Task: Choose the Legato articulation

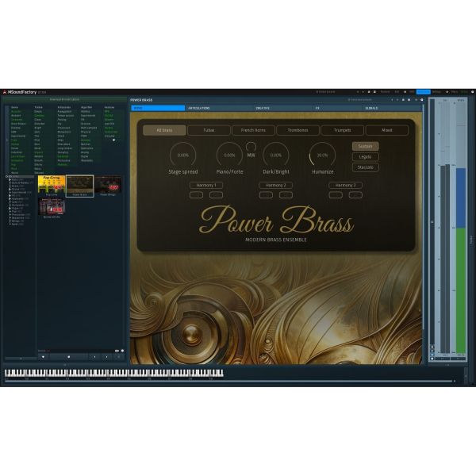Action: click(x=365, y=157)
